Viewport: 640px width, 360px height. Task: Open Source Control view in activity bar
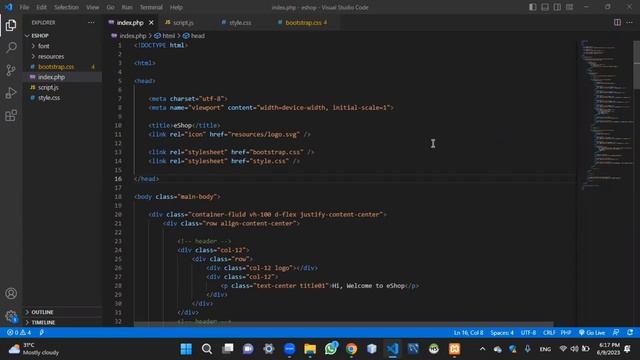(11, 70)
